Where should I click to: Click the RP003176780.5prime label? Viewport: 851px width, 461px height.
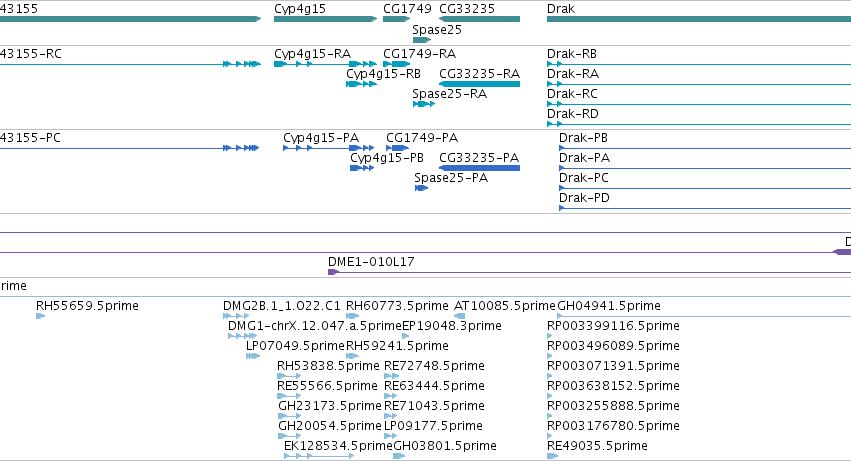[613, 426]
